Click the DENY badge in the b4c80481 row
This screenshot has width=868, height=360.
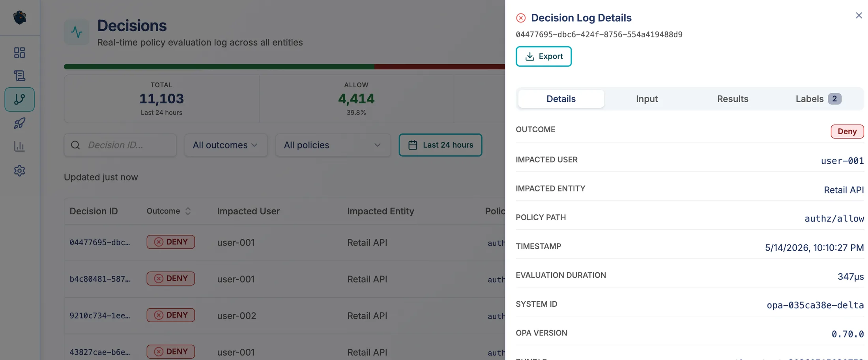pos(170,278)
